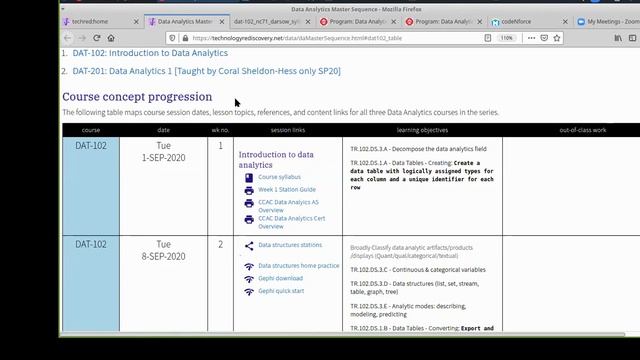
Task: Open DAT-201: Data Analytics 1 link
Action: tap(207, 71)
